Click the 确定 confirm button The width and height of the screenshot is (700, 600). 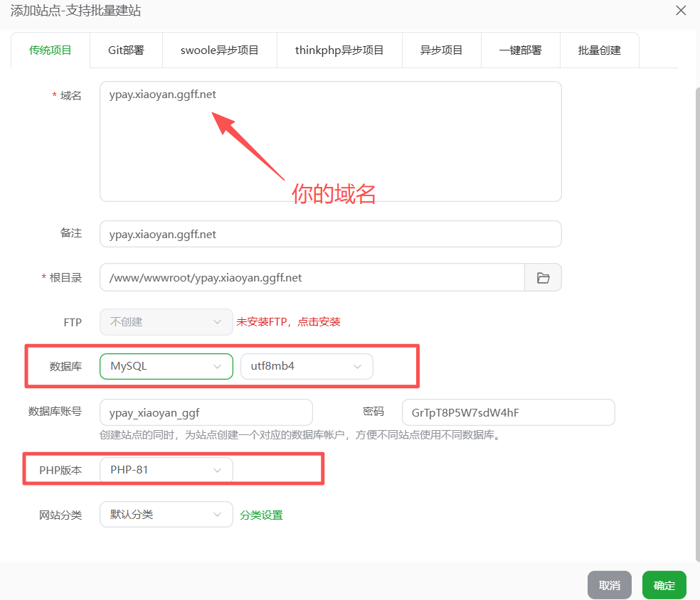[664, 585]
